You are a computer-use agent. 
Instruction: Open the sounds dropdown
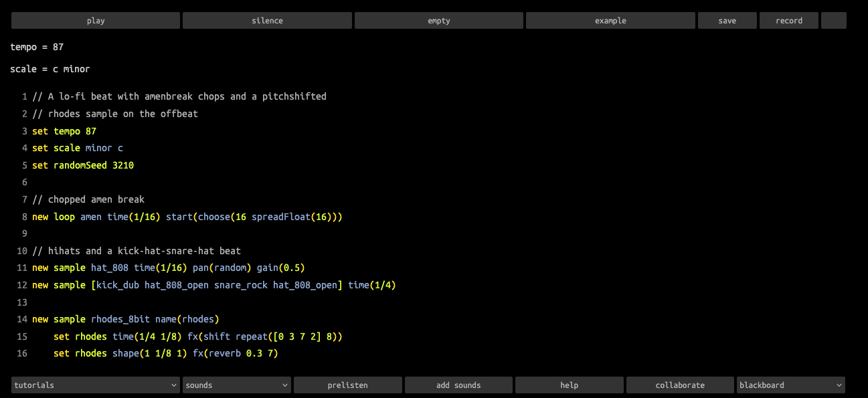click(x=237, y=385)
